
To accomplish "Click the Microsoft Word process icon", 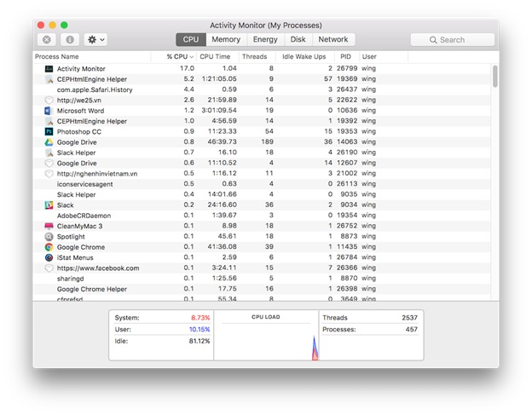I will tap(49, 111).
